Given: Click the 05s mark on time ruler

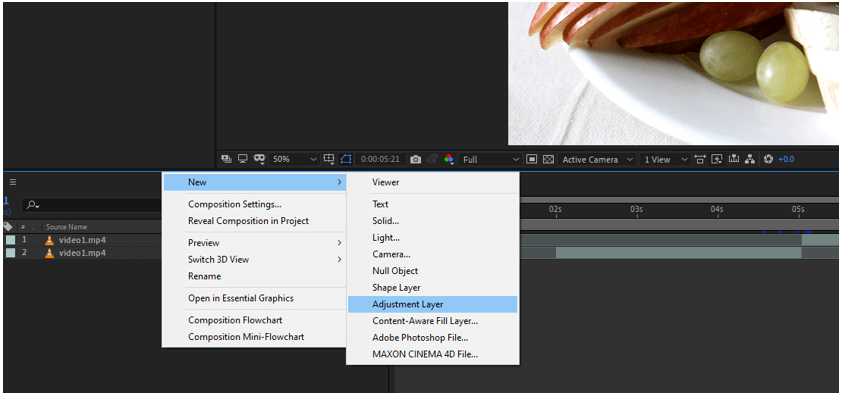Looking at the screenshot, I should [x=797, y=209].
